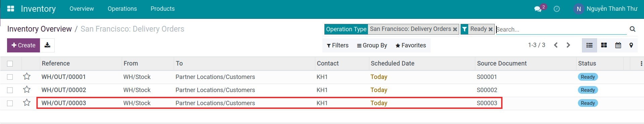This screenshot has width=644, height=124.
Task: Switch to kanban view
Action: tap(604, 45)
